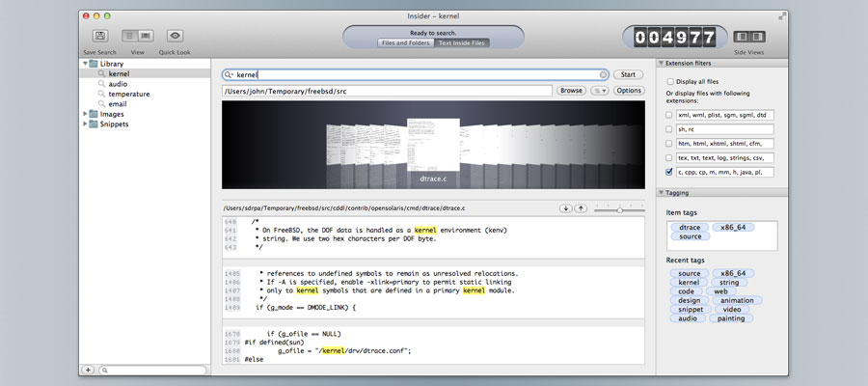
Task: Collapse the Extension filters section
Action: coord(662,63)
